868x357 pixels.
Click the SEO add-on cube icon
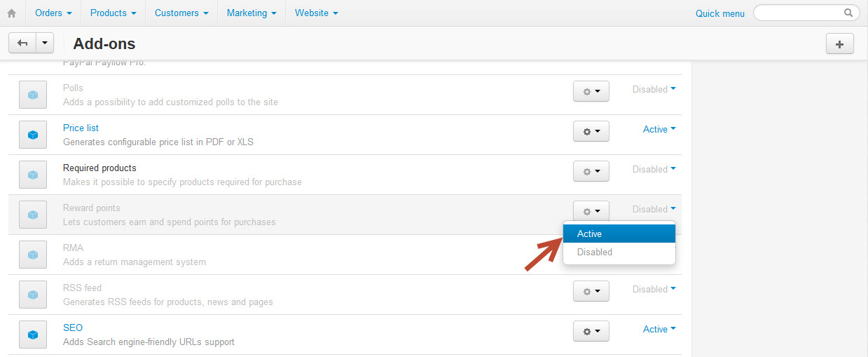[32, 335]
